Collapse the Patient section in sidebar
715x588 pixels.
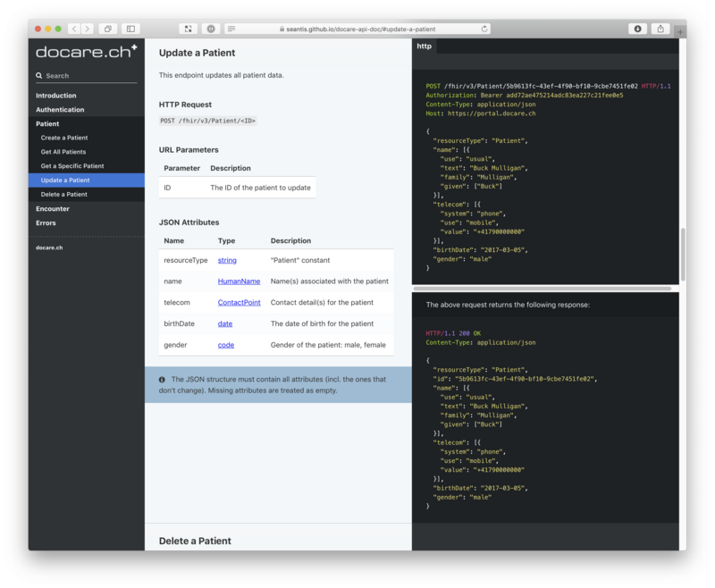(x=47, y=124)
